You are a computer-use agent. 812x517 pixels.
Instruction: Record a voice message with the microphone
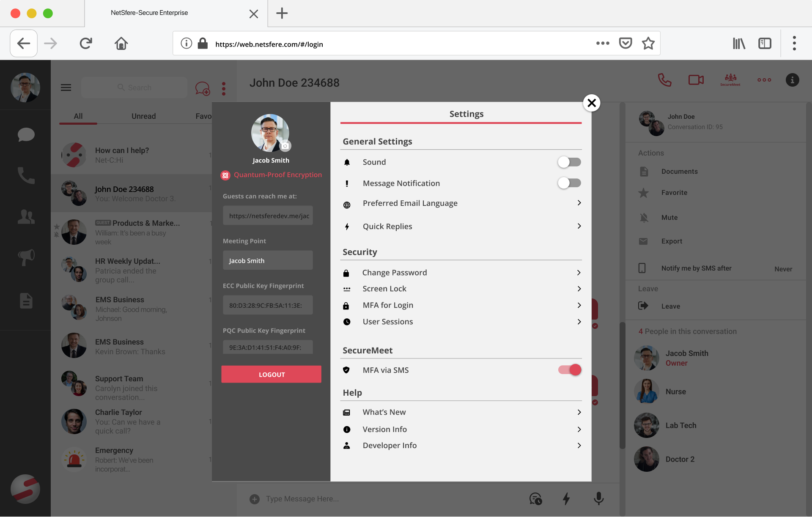coord(598,499)
